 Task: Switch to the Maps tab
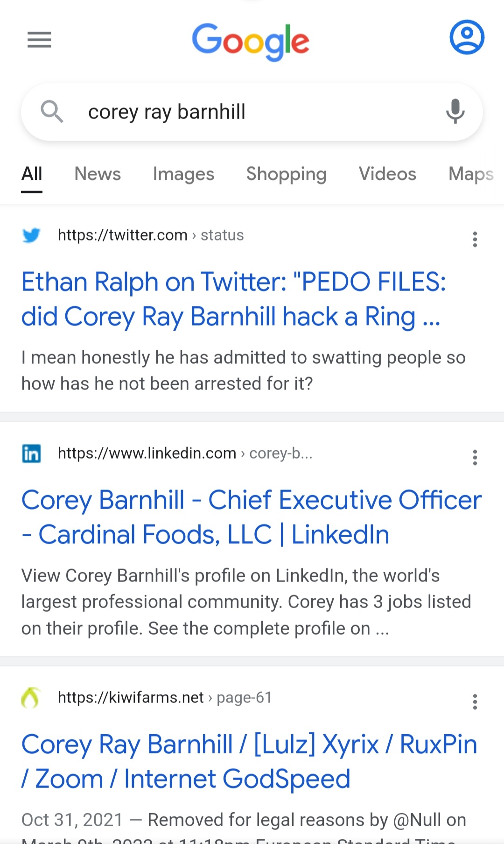point(470,174)
